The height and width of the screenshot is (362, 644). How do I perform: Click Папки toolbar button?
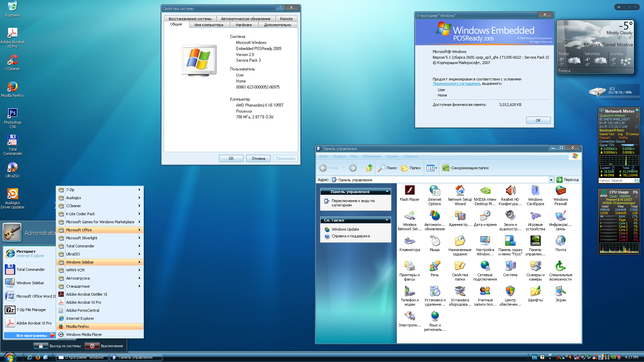click(x=411, y=168)
